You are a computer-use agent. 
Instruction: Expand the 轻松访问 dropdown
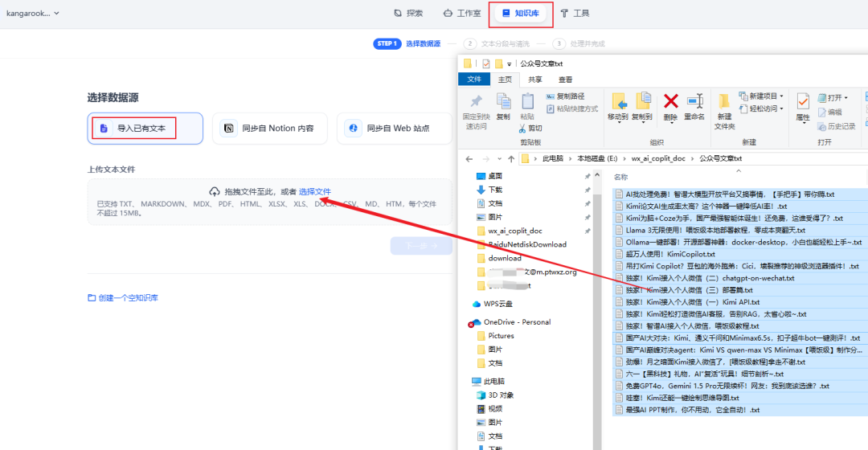[x=761, y=109]
